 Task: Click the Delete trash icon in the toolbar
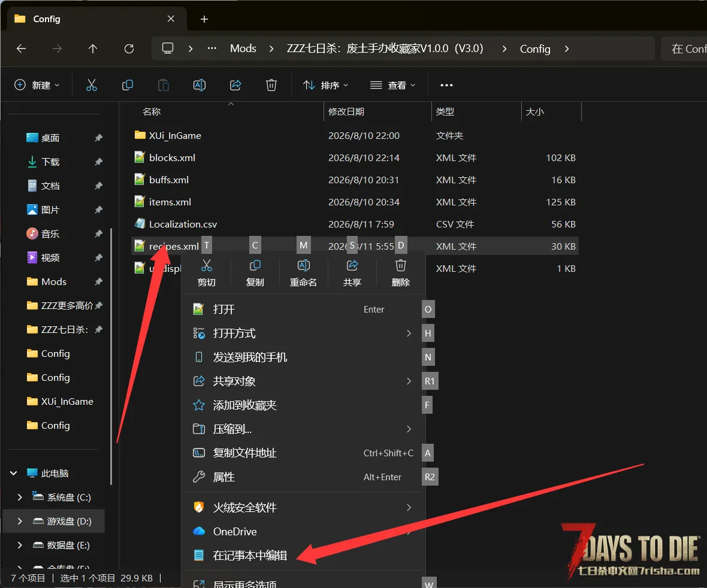[x=271, y=85]
